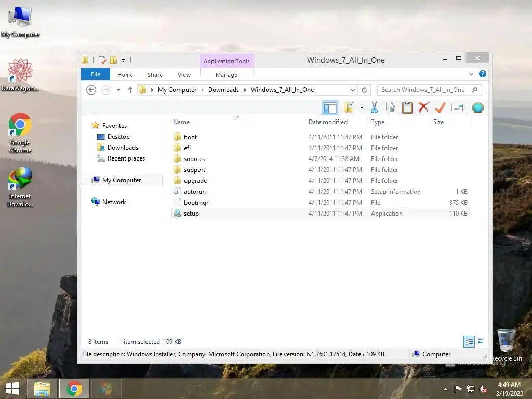Click the Paste clipboard toolbar icon
This screenshot has width=532, height=399.
pos(407,108)
